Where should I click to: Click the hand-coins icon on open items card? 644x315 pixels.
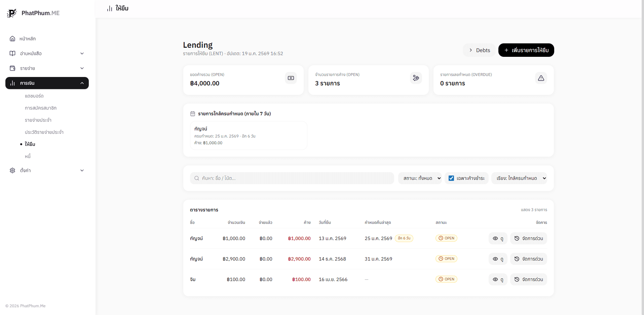416,78
